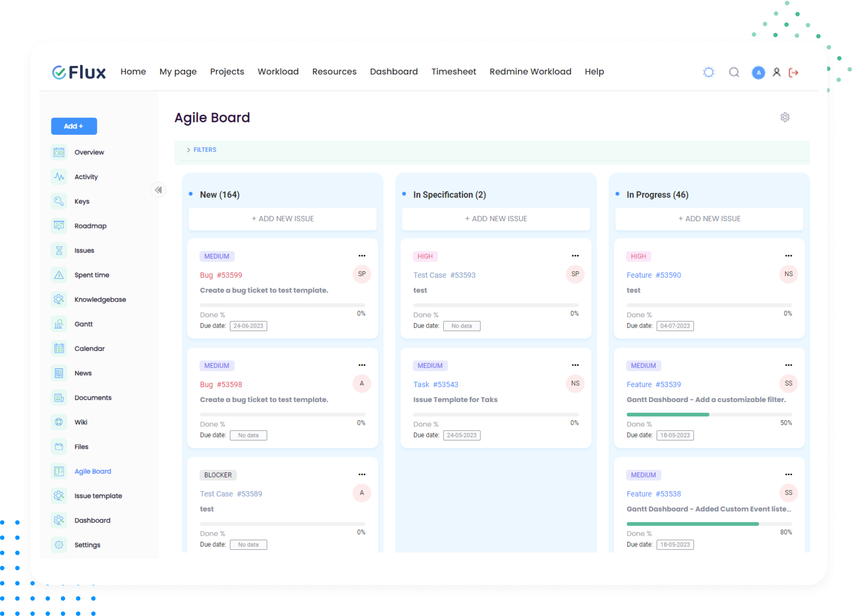Click due date 04-07-2023 field

pos(675,326)
